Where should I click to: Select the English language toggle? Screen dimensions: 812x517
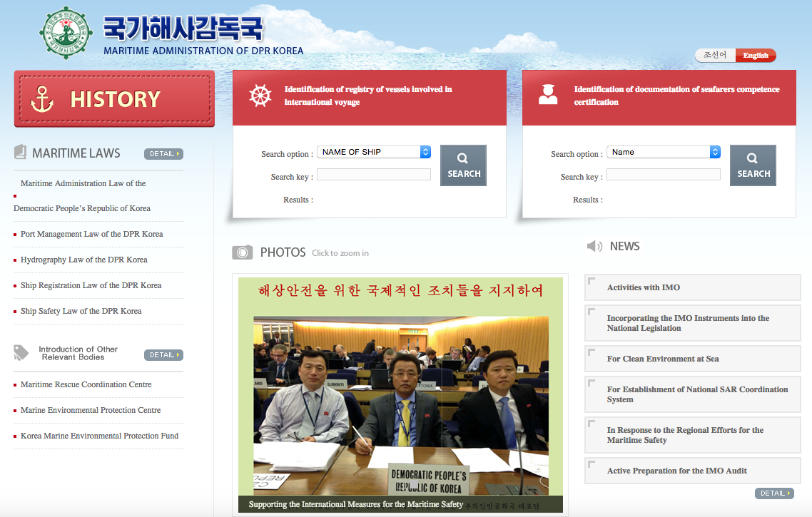tap(756, 56)
